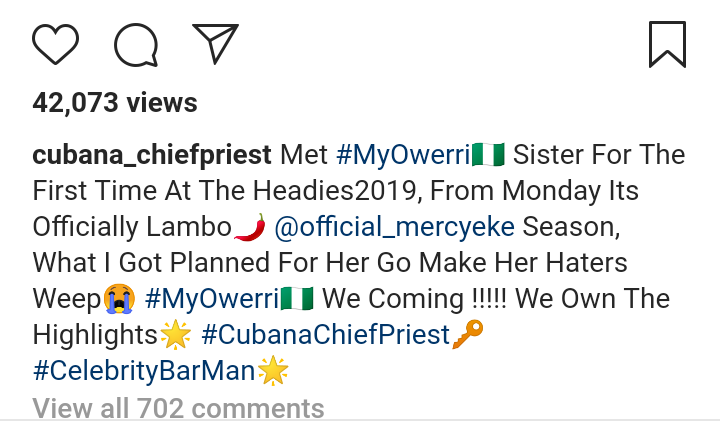
Task: Share the post using the paper plane icon
Action: pyautogui.click(x=215, y=44)
